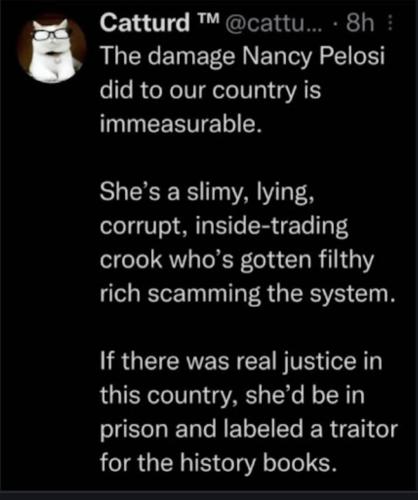Click the line 'did to our country is'
This screenshot has width=418, height=500.
210,90
